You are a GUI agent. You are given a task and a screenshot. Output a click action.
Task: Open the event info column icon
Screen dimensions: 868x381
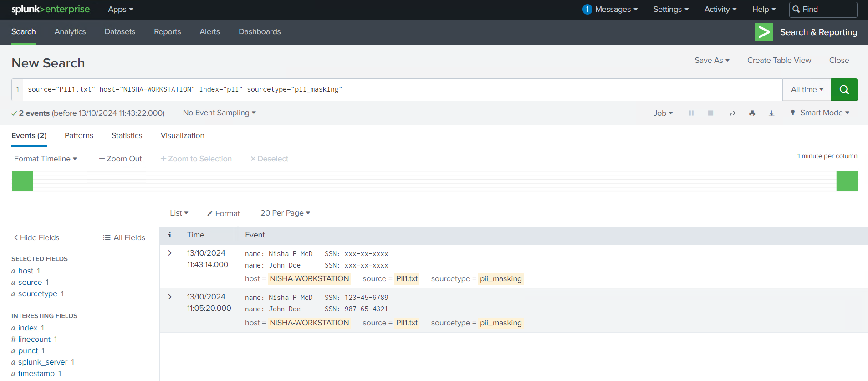point(170,235)
